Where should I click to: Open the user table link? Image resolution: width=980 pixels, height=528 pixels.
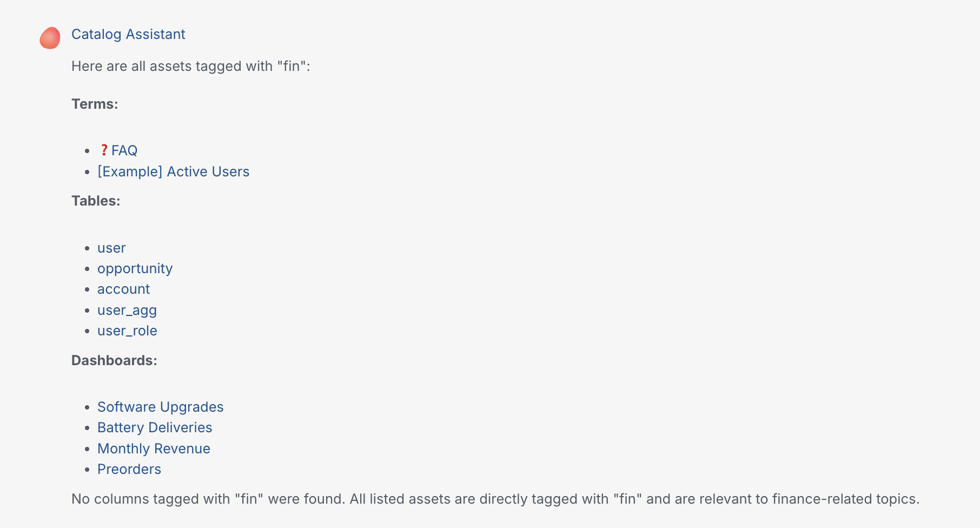(111, 248)
